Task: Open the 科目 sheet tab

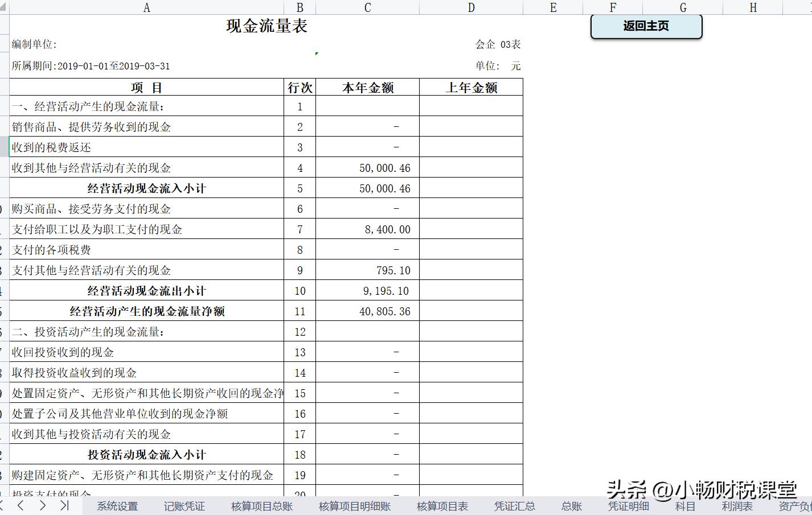Action: coord(683,505)
